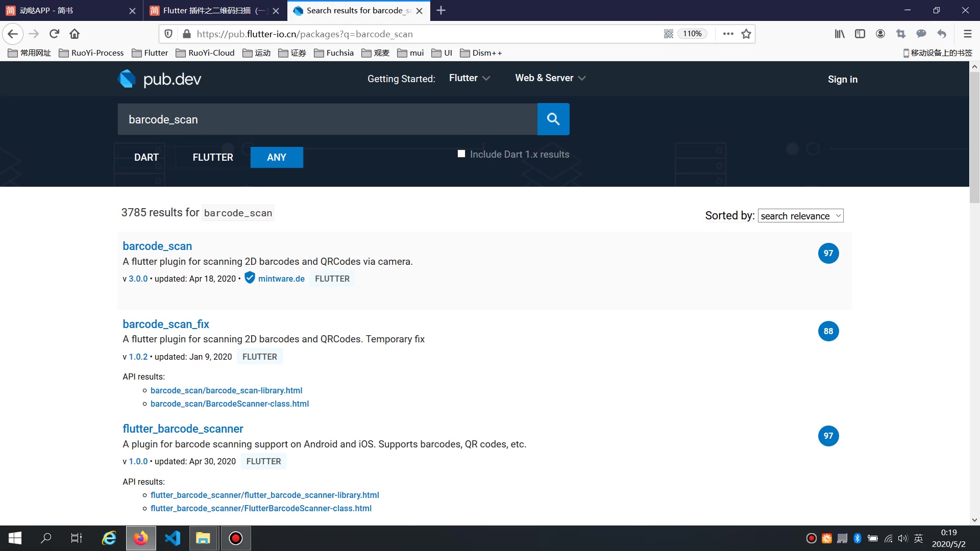Viewport: 980px width, 551px height.
Task: Open the barcode_scan_fix package link
Action: (x=166, y=324)
